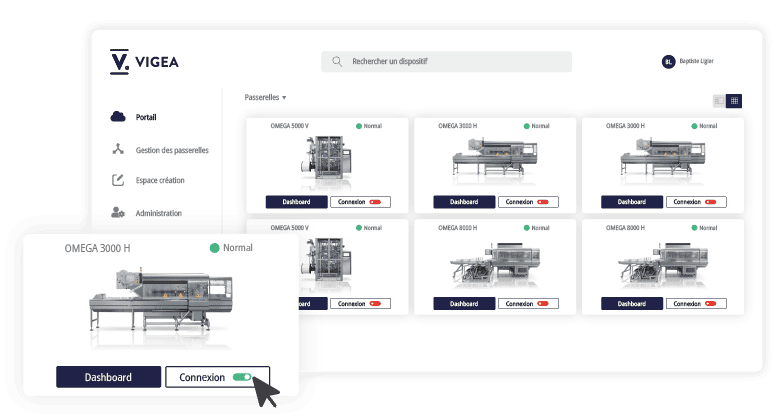This screenshot has width=773, height=420.
Task: Expand the Passerelles dropdown
Action: pos(265,97)
